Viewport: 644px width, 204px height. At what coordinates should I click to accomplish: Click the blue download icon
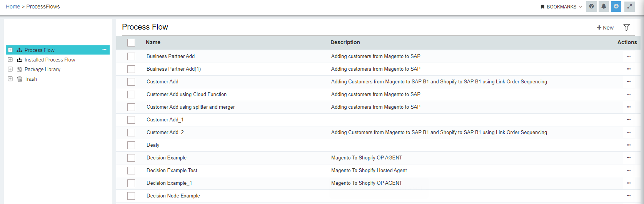pyautogui.click(x=616, y=7)
